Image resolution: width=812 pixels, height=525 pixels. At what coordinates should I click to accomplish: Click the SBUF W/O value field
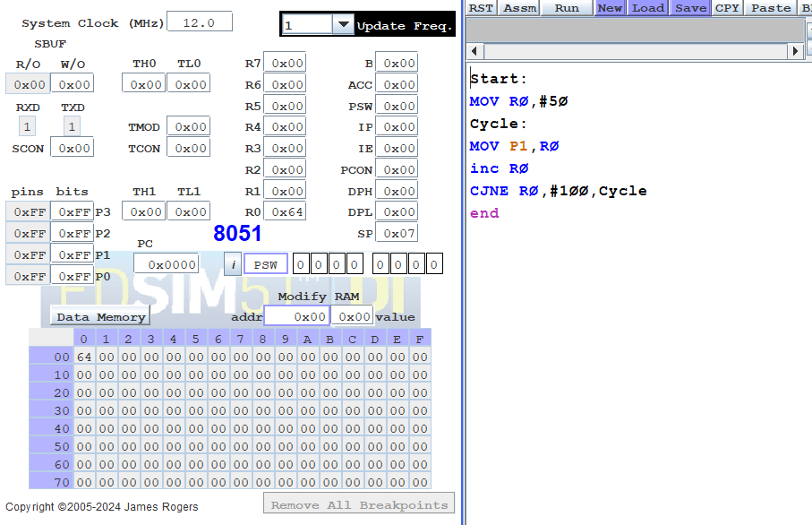tap(72, 84)
